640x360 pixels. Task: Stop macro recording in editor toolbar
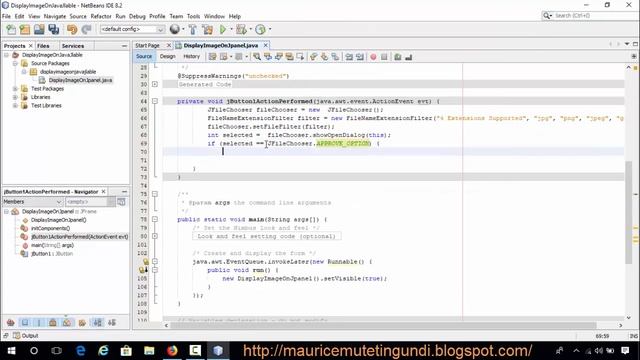[x=384, y=57]
